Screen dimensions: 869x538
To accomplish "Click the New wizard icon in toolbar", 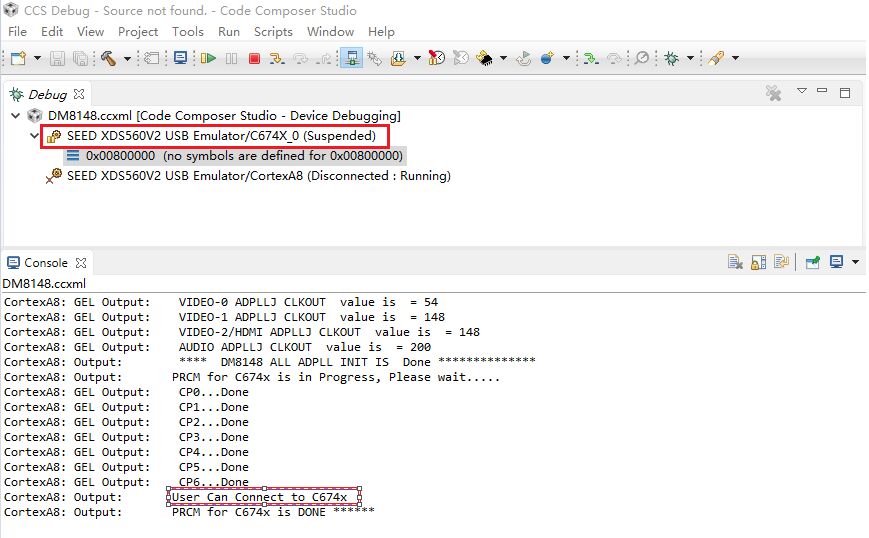I will pos(18,58).
